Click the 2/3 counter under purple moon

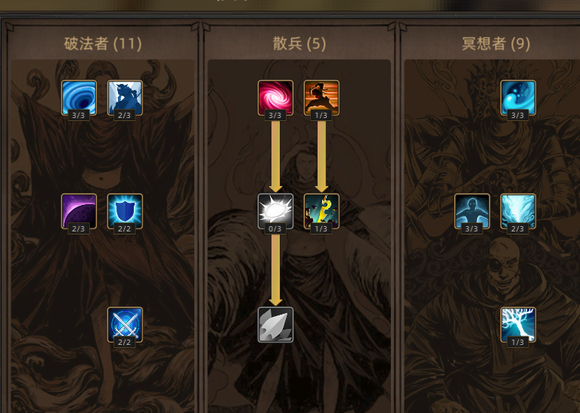point(78,229)
